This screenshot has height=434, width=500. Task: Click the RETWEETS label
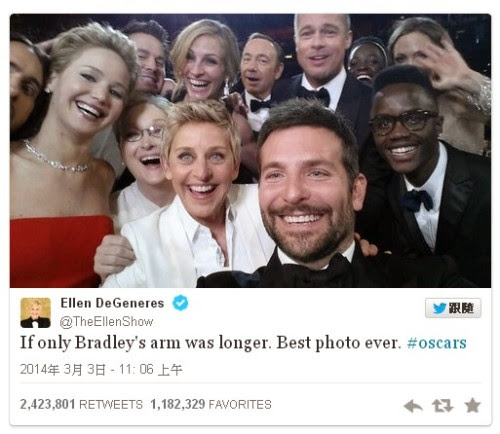click(111, 405)
